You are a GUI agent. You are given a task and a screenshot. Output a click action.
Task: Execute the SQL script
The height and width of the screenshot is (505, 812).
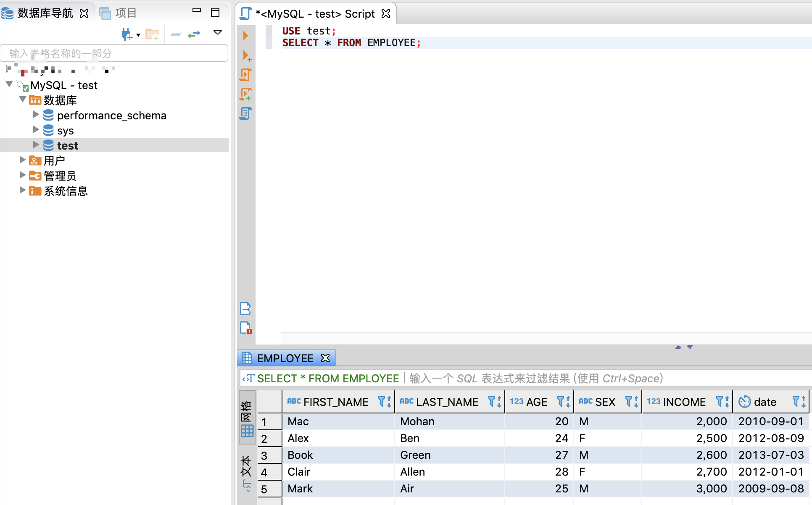point(245,74)
